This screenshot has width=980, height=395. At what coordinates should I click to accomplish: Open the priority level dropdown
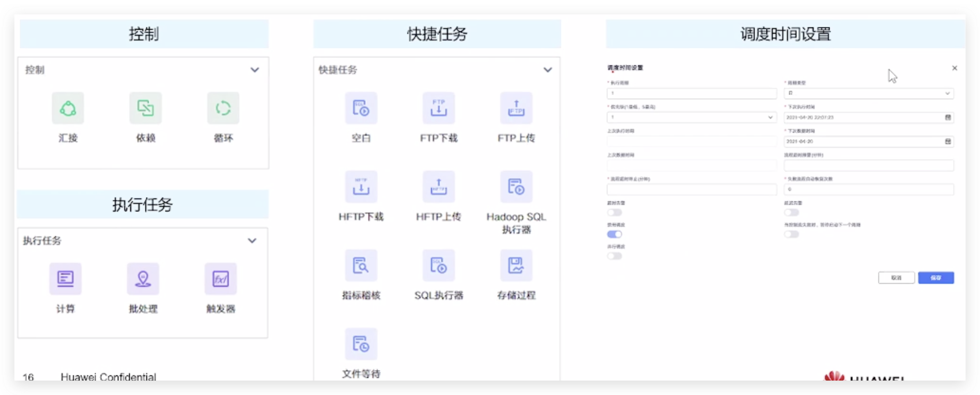pyautogui.click(x=691, y=117)
